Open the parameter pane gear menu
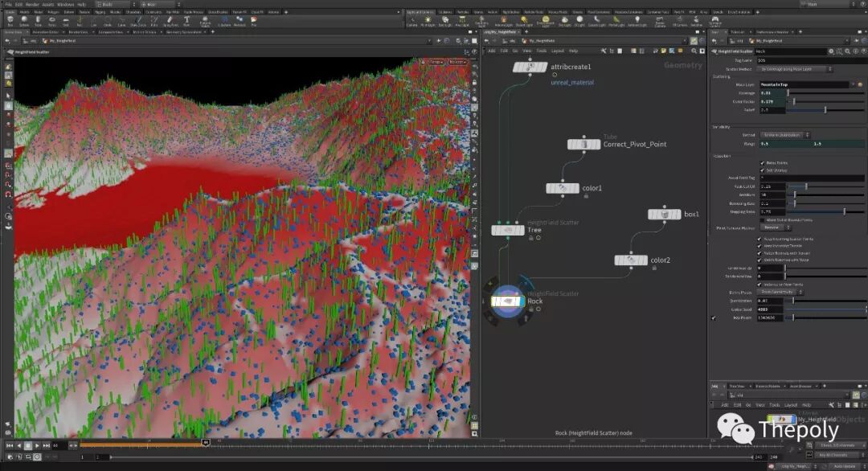Image resolution: width=868 pixels, height=471 pixels. click(831, 51)
